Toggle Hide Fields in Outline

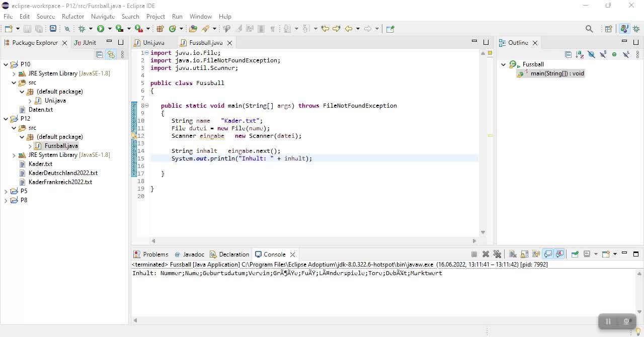(591, 54)
